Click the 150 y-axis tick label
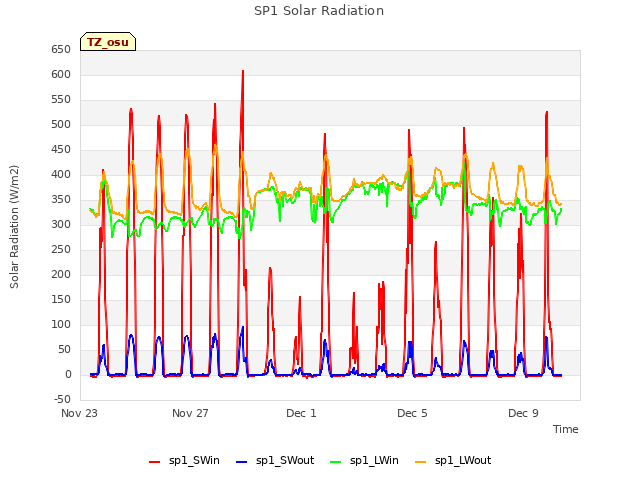This screenshot has height=480, width=640. (x=61, y=300)
